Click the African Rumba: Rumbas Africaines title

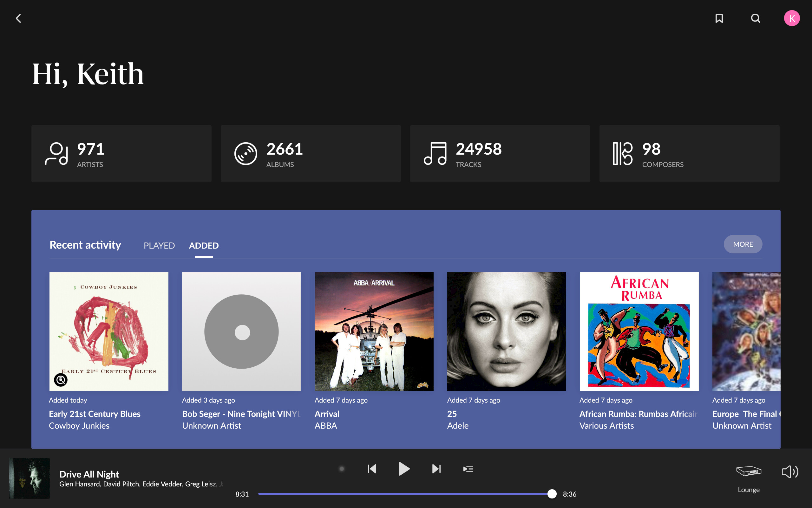tap(639, 414)
